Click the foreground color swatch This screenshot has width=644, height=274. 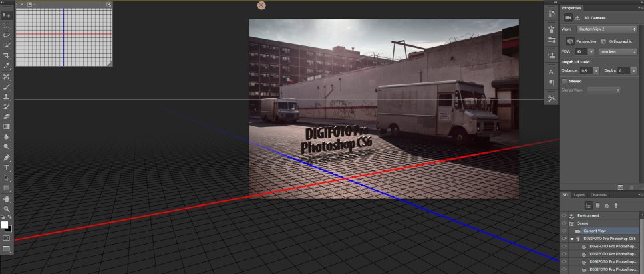(x=5, y=225)
